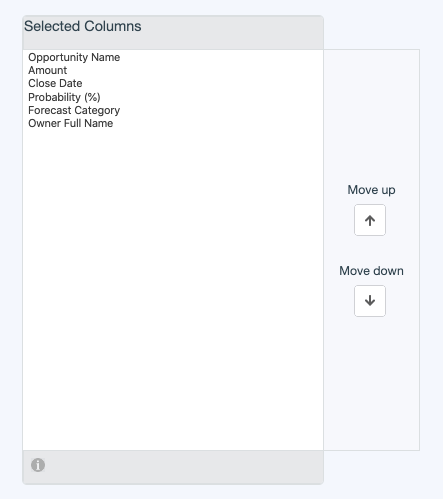Viewport: 443px width, 499px height.
Task: Click the gray info icon in footer
Action: click(38, 465)
